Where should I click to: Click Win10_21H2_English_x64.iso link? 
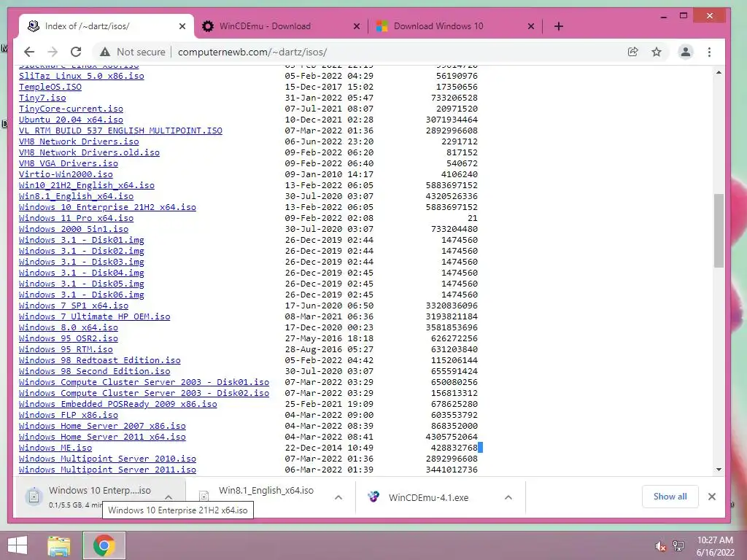(87, 185)
